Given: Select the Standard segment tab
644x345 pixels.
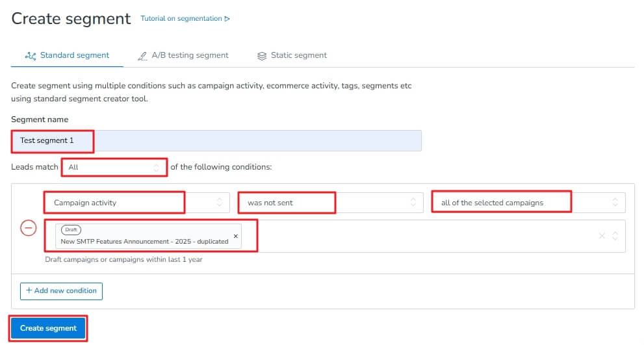Looking at the screenshot, I should 74,55.
